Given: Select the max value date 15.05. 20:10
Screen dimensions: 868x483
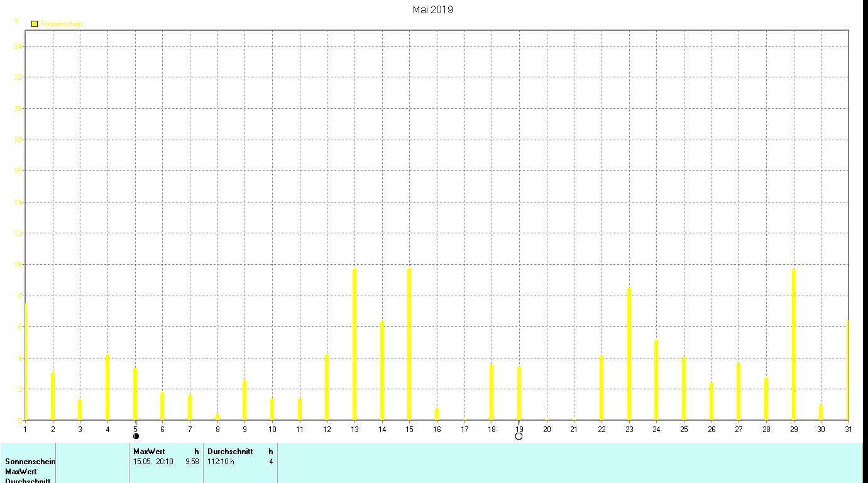Looking at the screenshot, I should [x=153, y=462].
